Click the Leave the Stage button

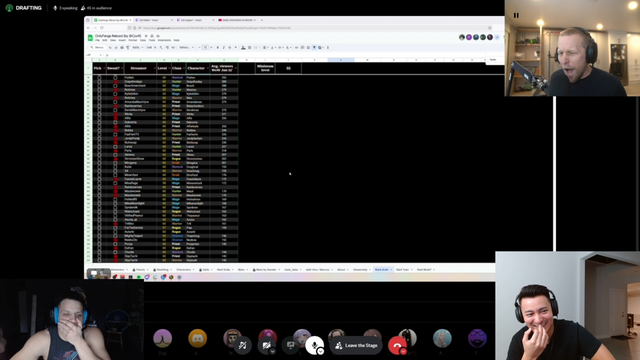coord(356,345)
